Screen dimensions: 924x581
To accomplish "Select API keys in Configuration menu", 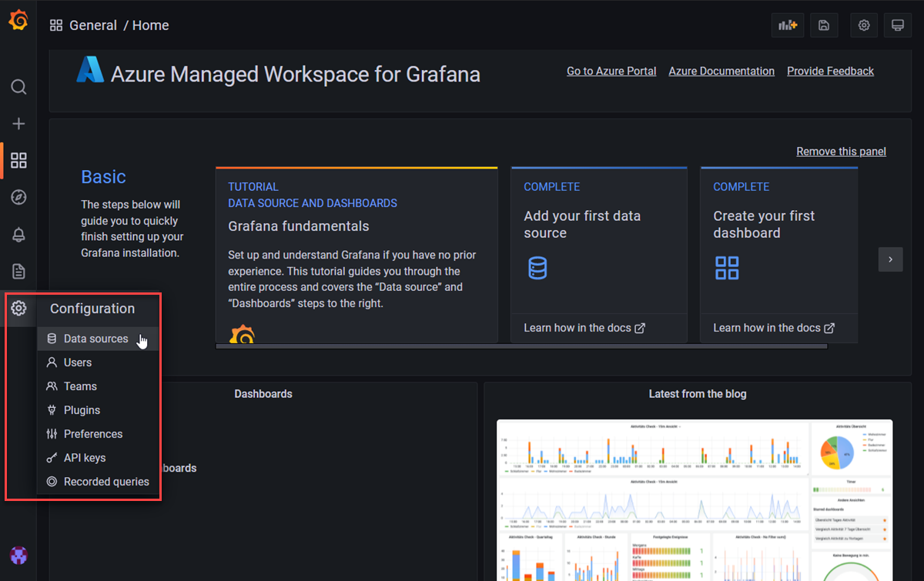I will [97, 458].
